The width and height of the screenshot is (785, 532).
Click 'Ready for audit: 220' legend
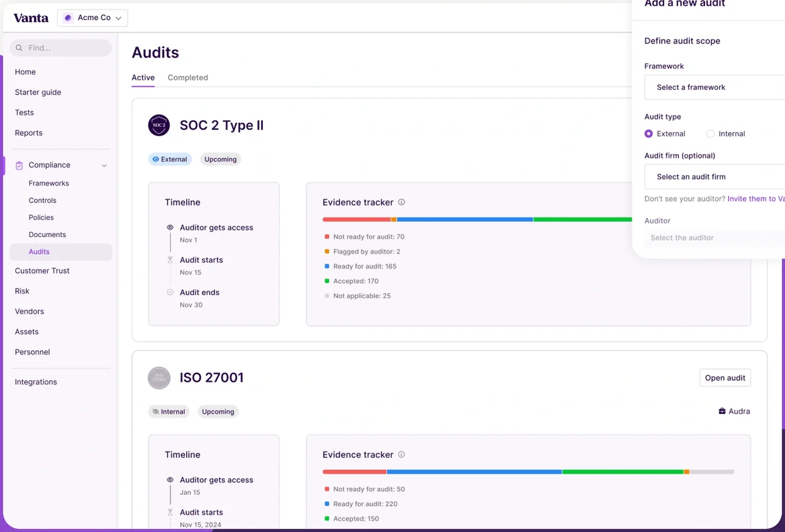[361, 504]
